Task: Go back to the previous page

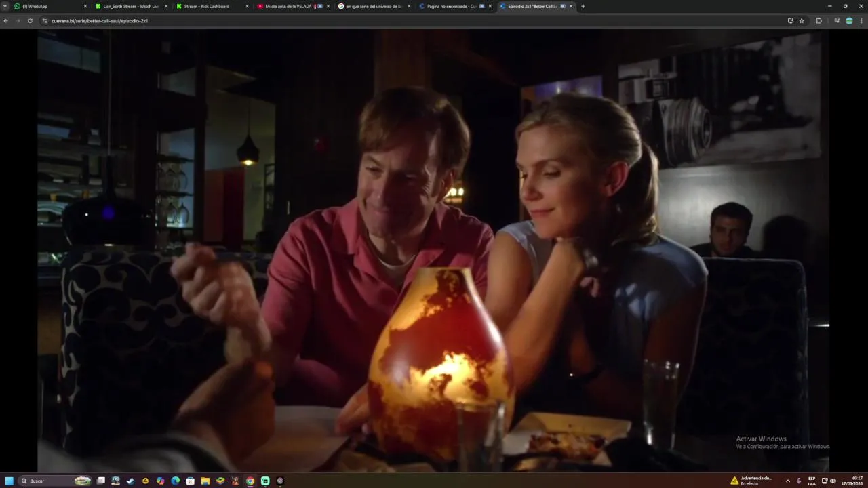Action: 6,21
